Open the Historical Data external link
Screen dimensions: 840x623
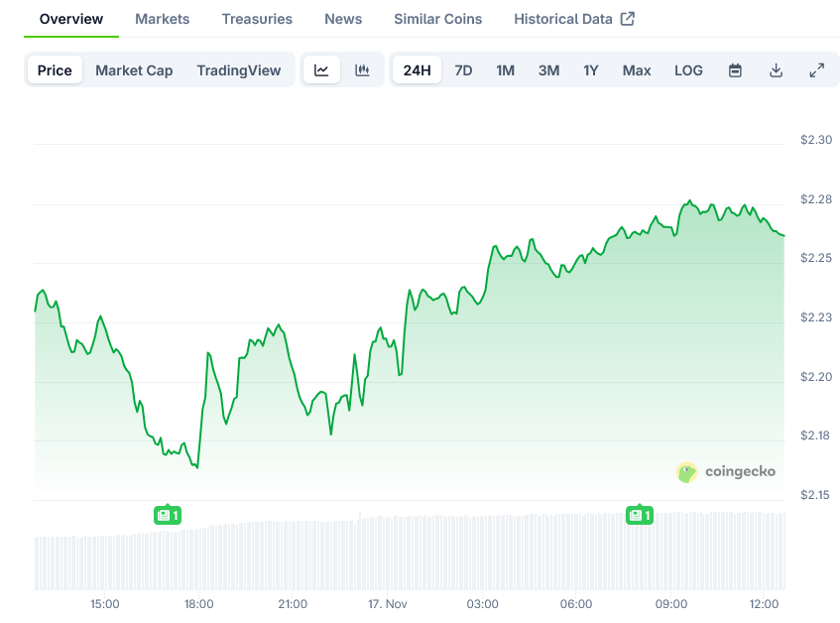[574, 19]
